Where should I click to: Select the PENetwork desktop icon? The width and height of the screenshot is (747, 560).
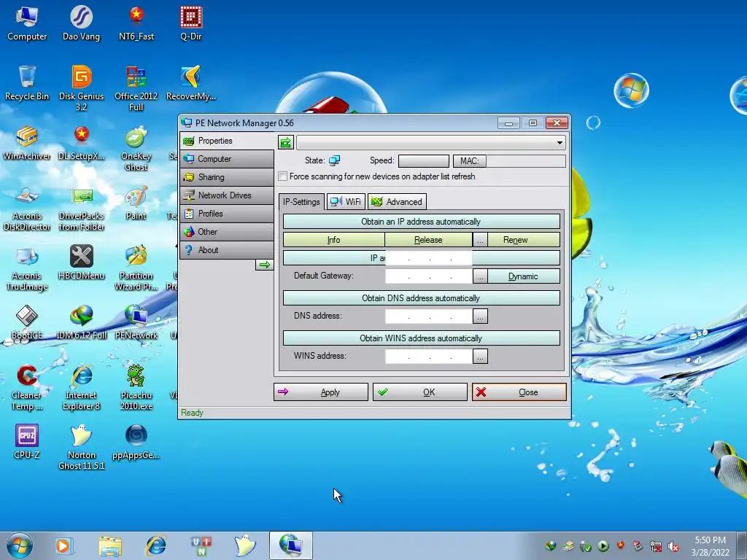click(136, 323)
